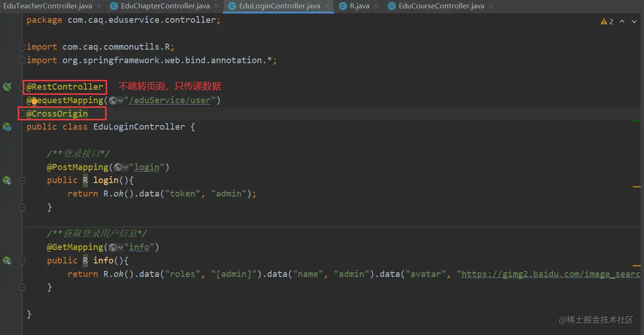Viewport: 644px width, 335px height.
Task: Click the 获取登录用户信息 doc comment
Action: click(97, 234)
